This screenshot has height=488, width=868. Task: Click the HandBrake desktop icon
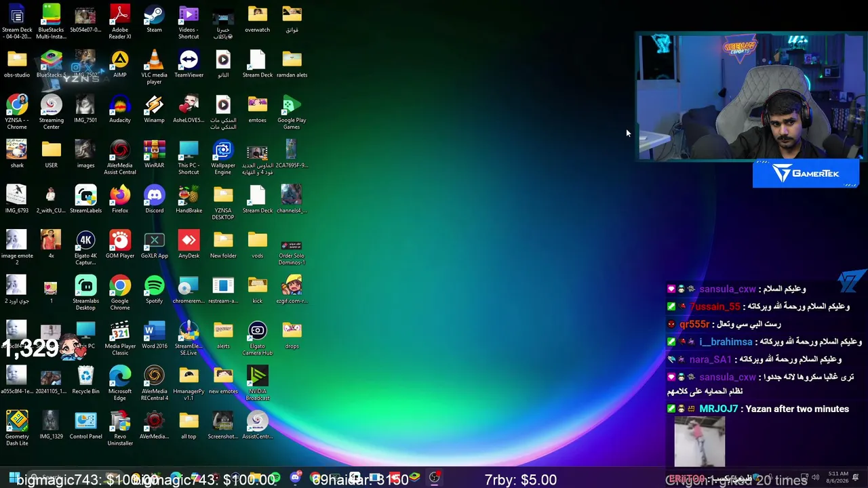click(x=189, y=199)
